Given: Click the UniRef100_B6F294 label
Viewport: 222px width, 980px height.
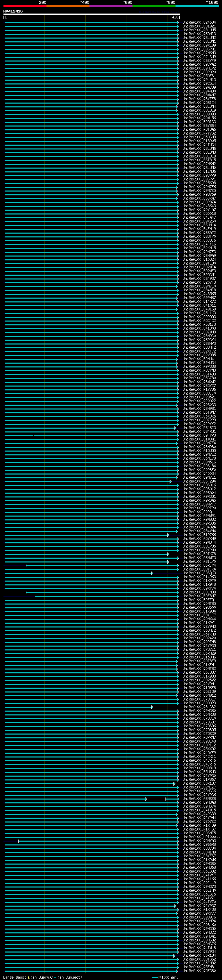Looking at the screenshot, I should (199, 481).
